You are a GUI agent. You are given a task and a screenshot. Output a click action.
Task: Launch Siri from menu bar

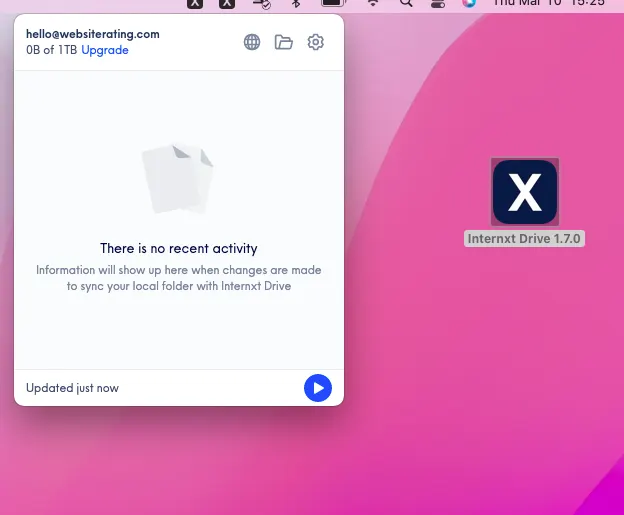469,4
